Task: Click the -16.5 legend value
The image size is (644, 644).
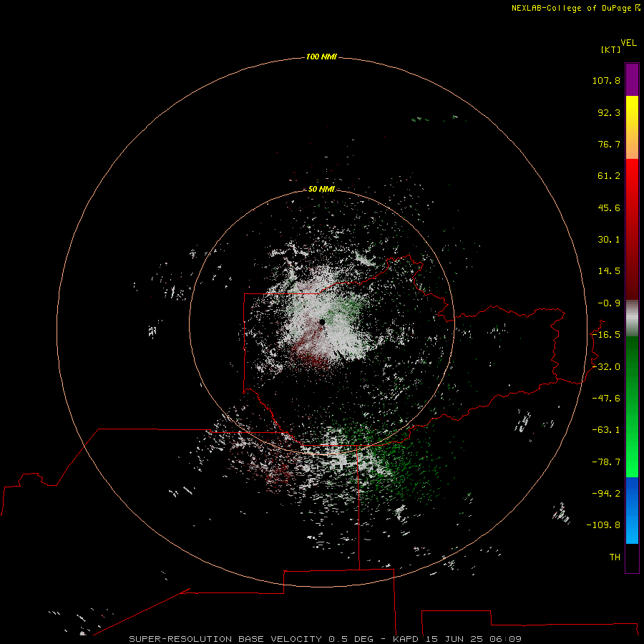Action: [x=606, y=335]
